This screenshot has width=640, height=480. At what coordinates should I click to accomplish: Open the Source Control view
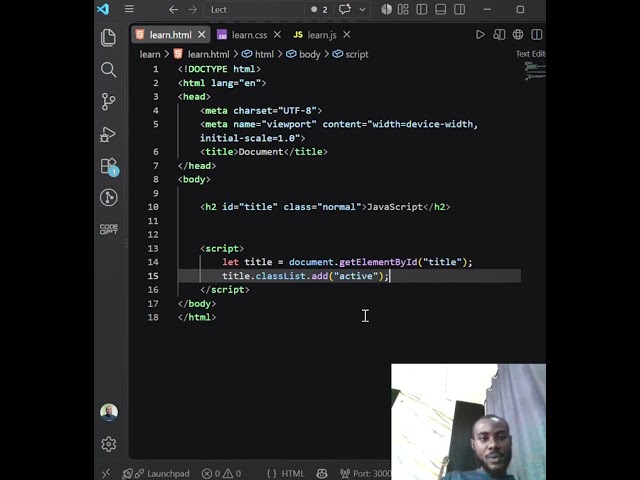coord(108,102)
